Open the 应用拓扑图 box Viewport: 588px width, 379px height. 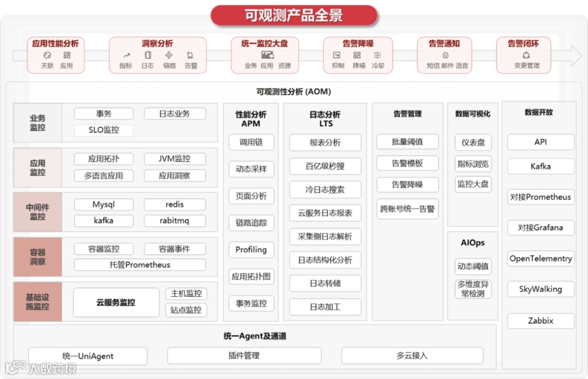[251, 277]
